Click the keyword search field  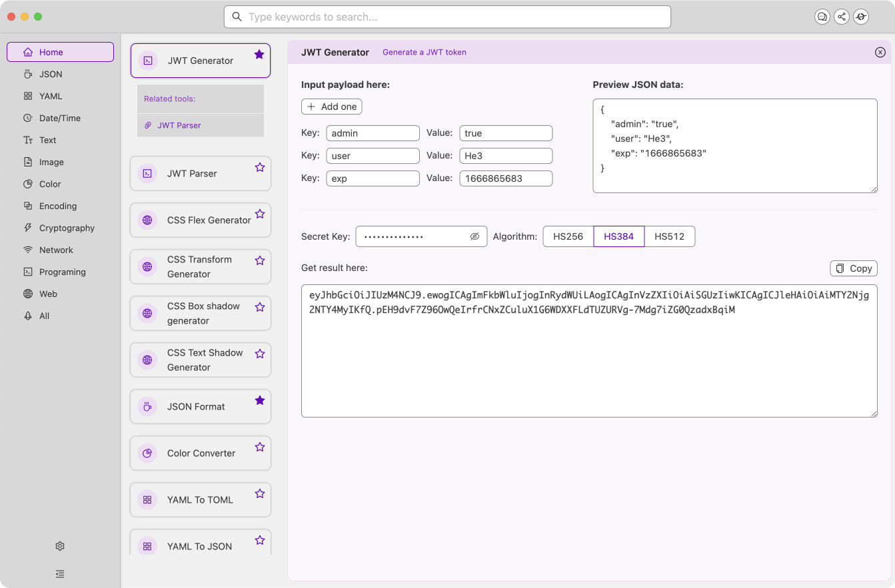(x=447, y=17)
